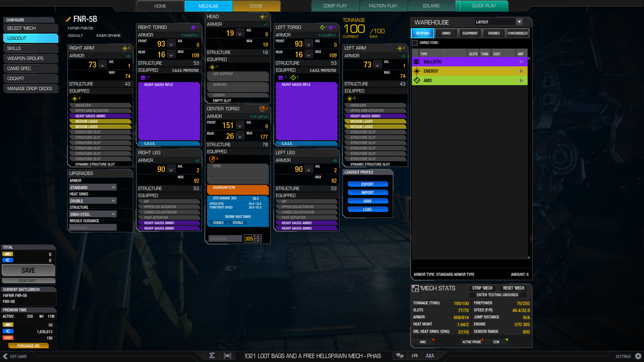
Task: Open the friends group icon
Action: tap(430, 355)
